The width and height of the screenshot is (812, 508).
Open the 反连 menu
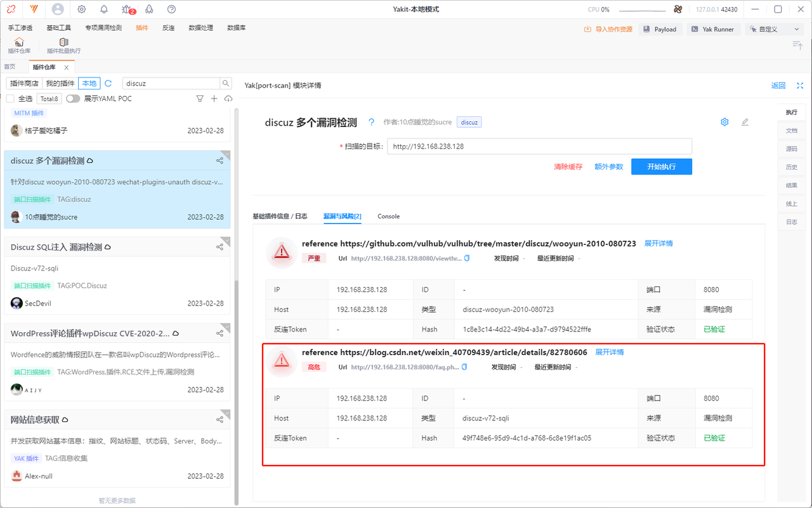tap(169, 28)
